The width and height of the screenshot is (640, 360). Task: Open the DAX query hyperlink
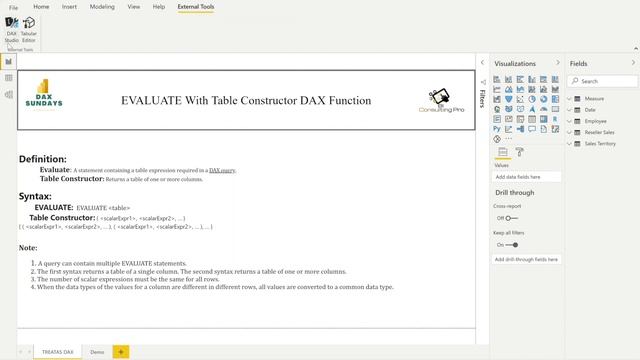pos(222,171)
